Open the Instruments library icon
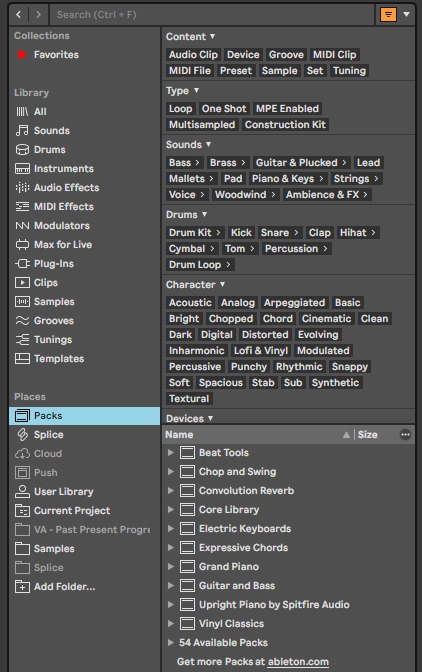Screen dimensions: 422x672 [x=22, y=168]
